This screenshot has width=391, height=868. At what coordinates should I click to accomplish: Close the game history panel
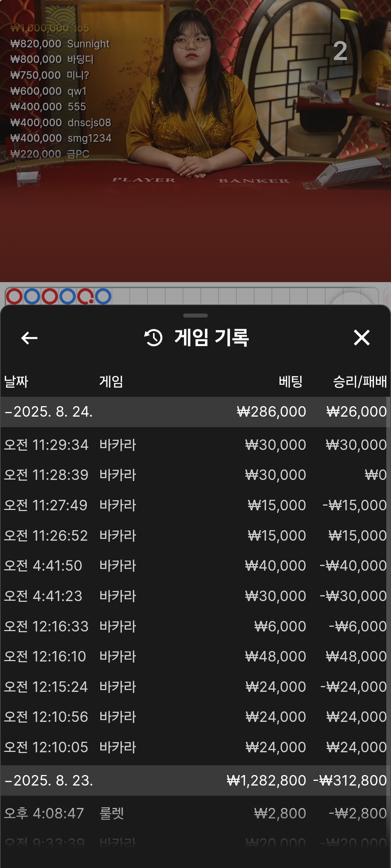pyautogui.click(x=362, y=338)
